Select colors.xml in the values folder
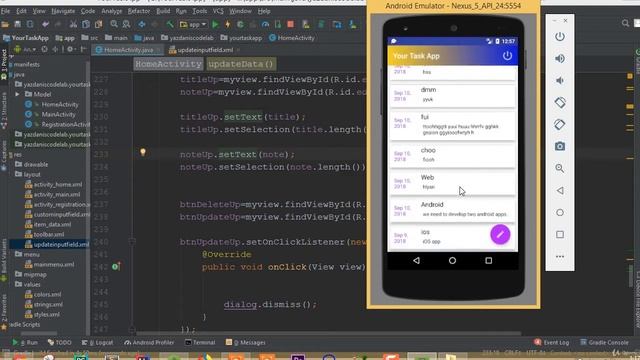Viewport: 640px width, 360px height. pyautogui.click(x=43, y=294)
